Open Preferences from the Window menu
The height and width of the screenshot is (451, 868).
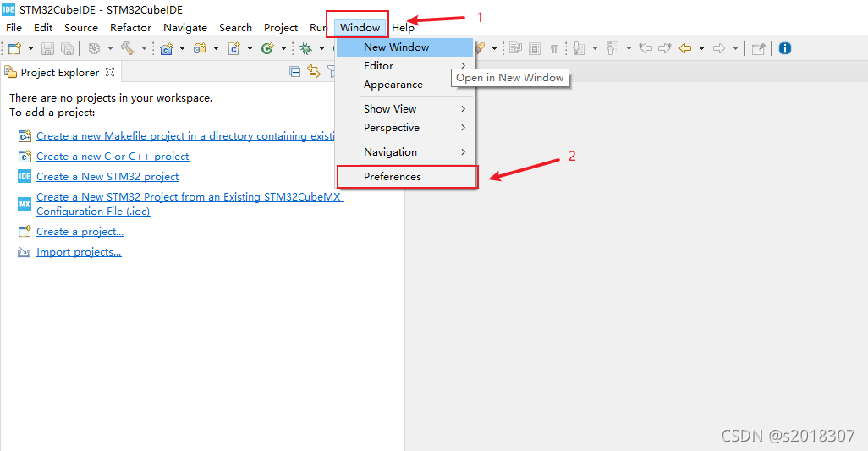click(x=404, y=177)
